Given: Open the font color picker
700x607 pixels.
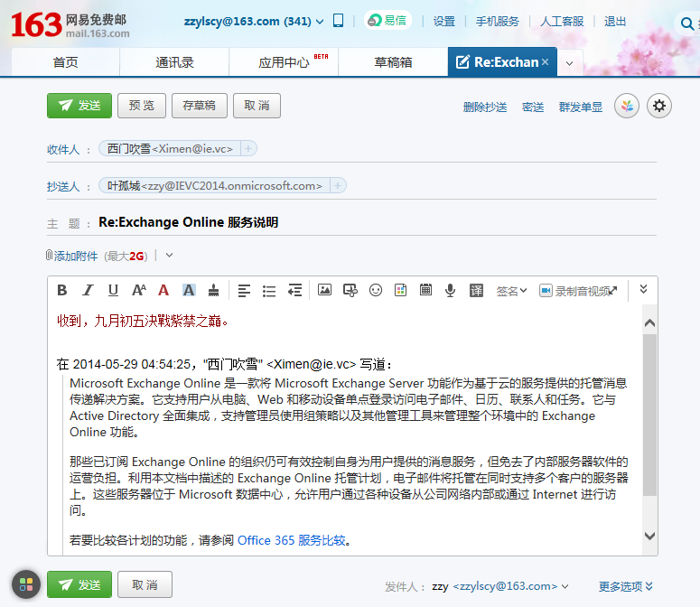Looking at the screenshot, I should point(163,290).
